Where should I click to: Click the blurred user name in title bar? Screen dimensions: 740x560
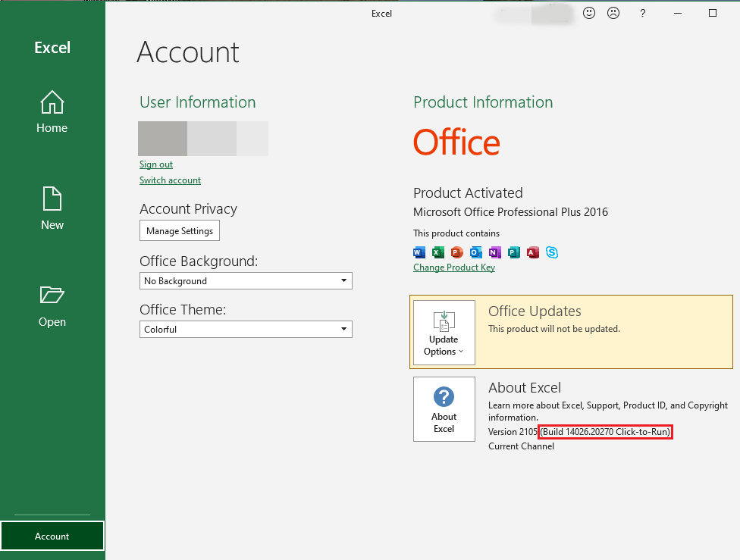535,14
